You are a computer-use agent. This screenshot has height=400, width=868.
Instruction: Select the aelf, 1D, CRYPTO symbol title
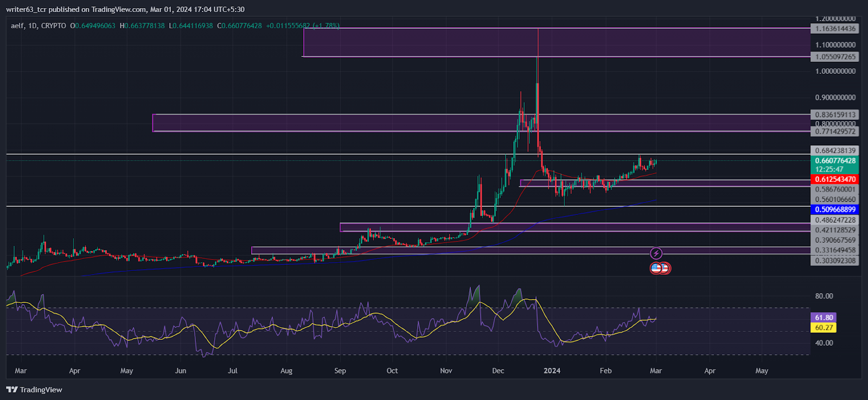[x=39, y=26]
